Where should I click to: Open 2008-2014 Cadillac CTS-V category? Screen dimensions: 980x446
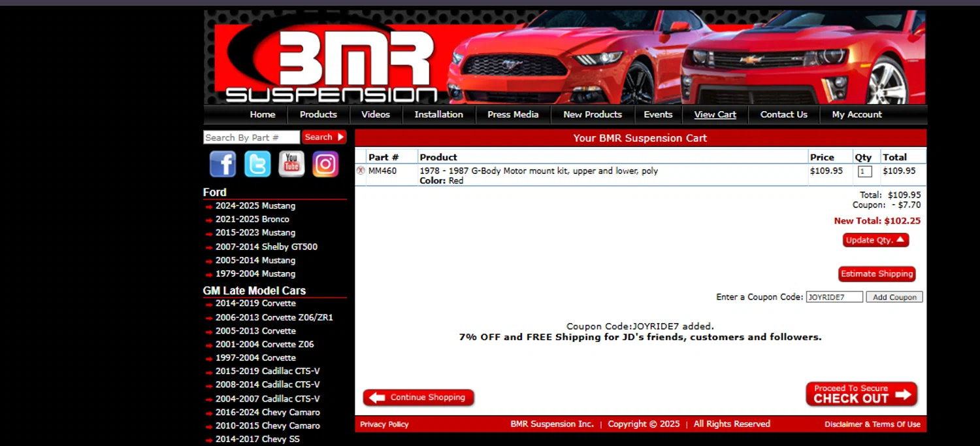[268, 385]
